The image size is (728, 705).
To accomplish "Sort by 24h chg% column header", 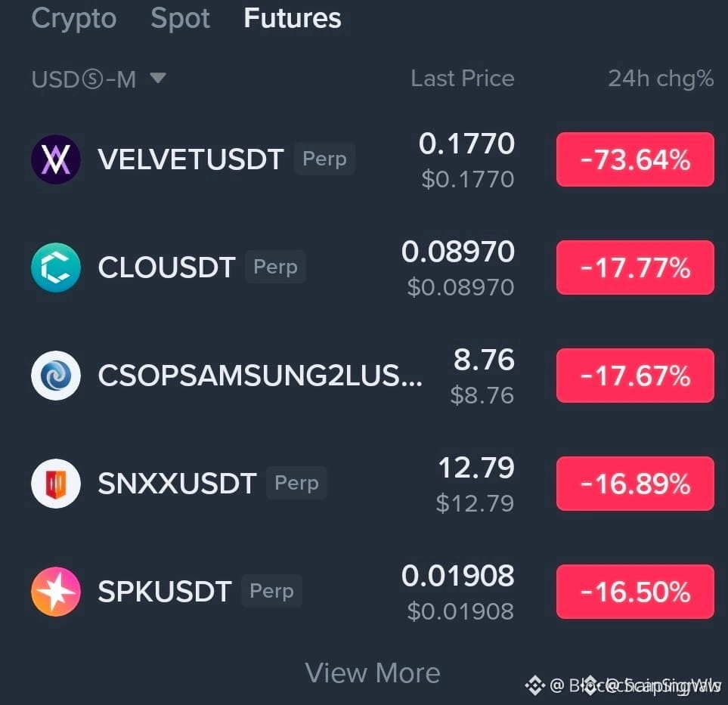I will (661, 79).
